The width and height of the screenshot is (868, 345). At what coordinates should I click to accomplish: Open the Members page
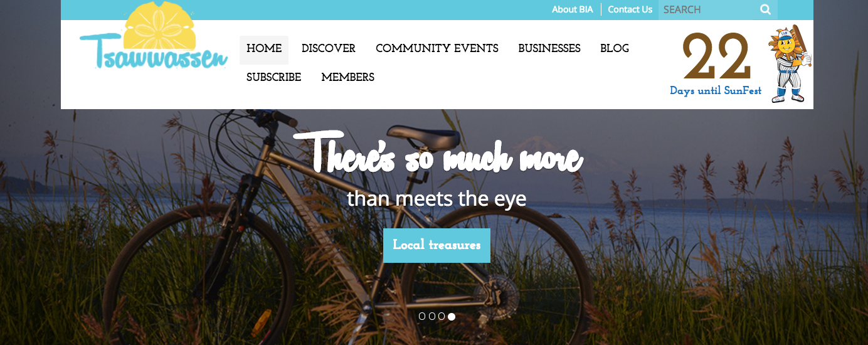[348, 78]
